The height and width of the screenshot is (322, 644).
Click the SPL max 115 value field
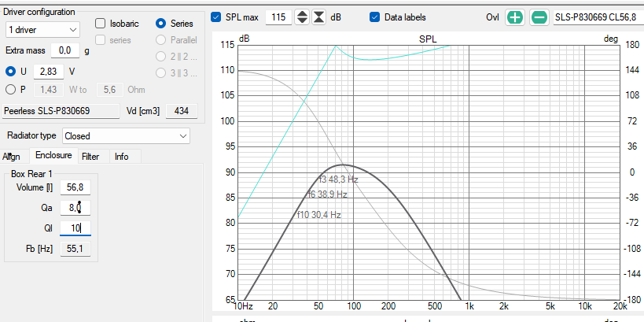tap(278, 17)
